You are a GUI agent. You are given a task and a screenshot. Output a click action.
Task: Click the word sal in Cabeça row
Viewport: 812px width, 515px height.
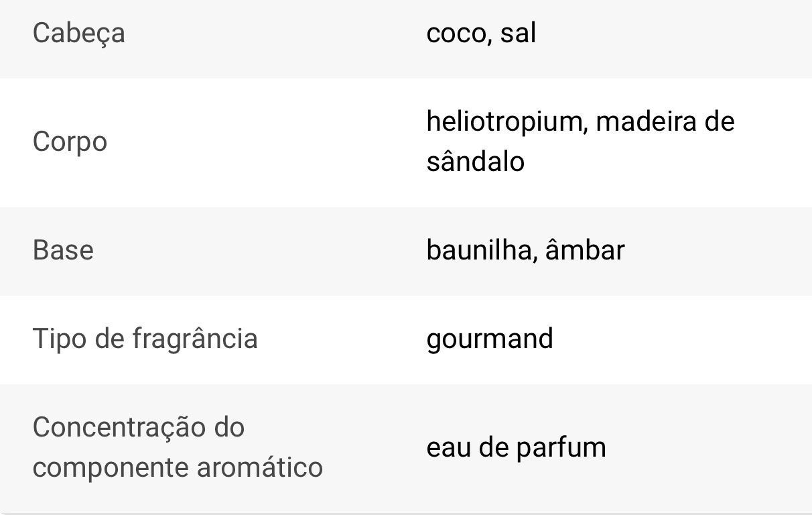(518, 34)
